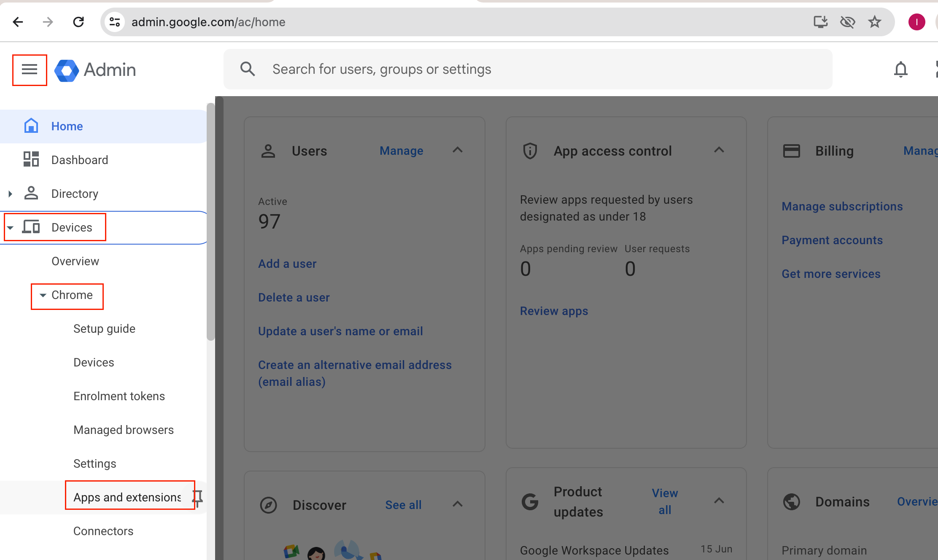Expand the Directory section
The height and width of the screenshot is (560, 938).
11,194
